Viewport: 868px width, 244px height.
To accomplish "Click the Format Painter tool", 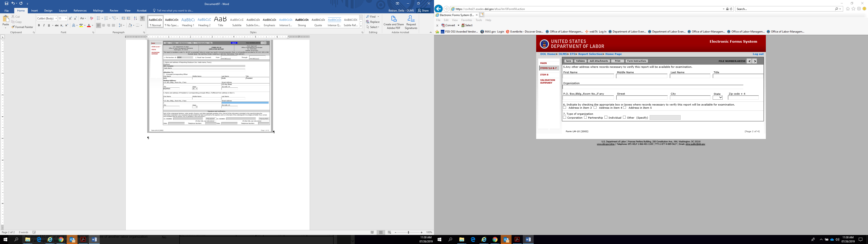I will [22, 27].
